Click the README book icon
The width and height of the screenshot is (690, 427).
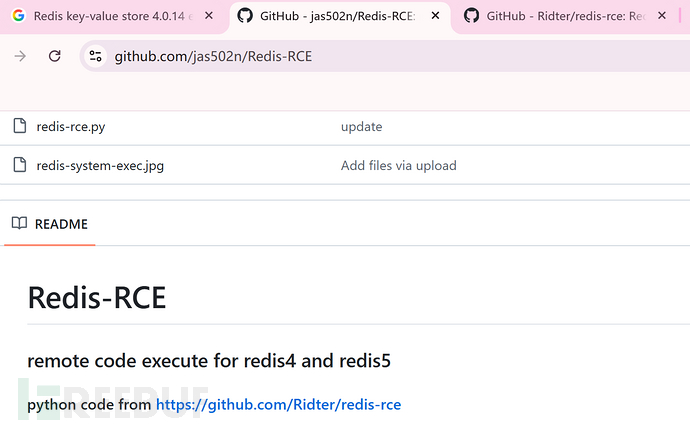point(19,223)
